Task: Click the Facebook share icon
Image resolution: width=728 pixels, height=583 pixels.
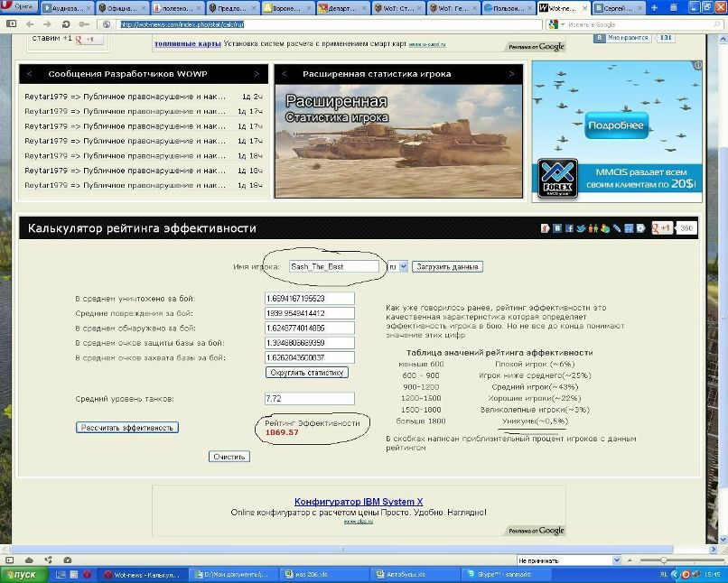Action: (568, 228)
